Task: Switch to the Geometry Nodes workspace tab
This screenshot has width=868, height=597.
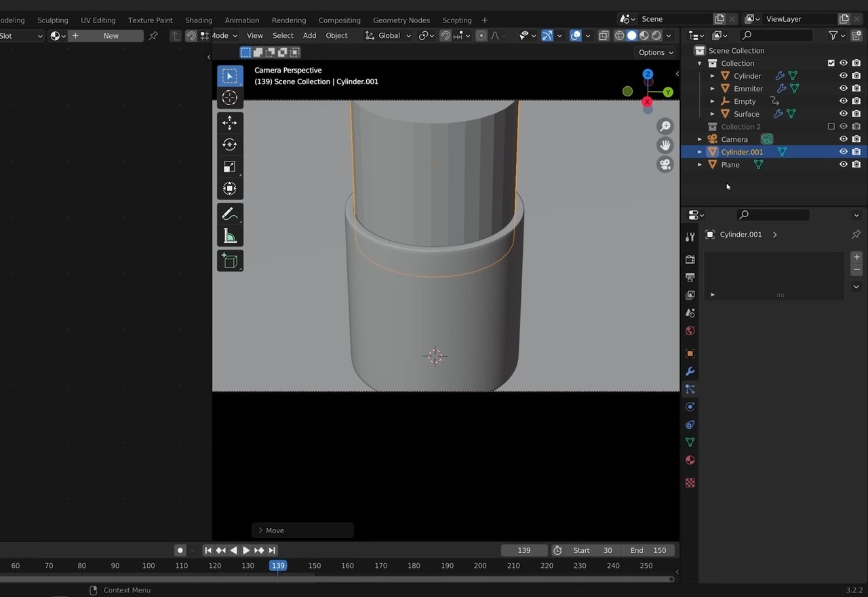Action: coord(401,20)
